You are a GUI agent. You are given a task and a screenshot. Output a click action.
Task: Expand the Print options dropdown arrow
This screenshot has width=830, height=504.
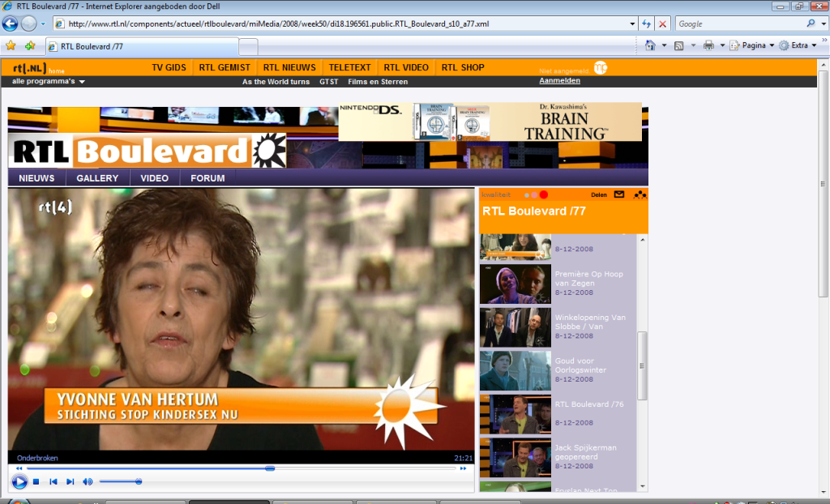pyautogui.click(x=722, y=45)
